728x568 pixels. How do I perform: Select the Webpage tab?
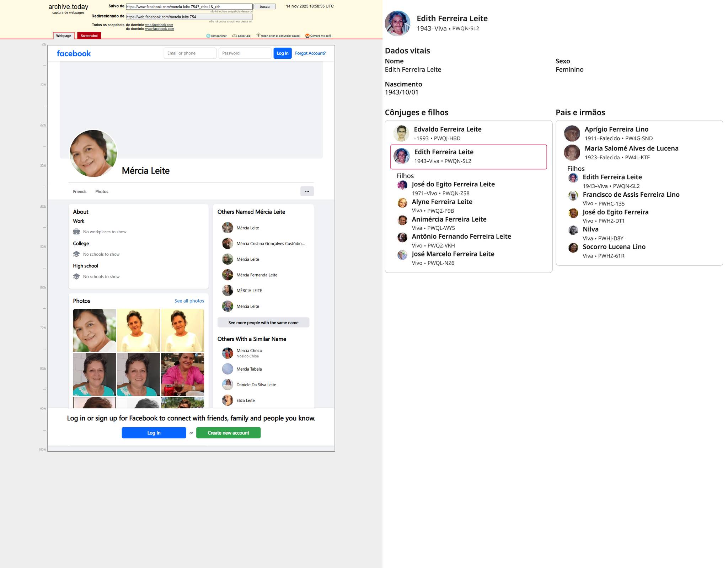64,36
